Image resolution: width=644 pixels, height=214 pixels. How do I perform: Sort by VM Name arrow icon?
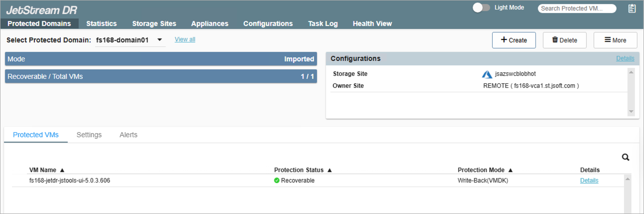[62, 170]
